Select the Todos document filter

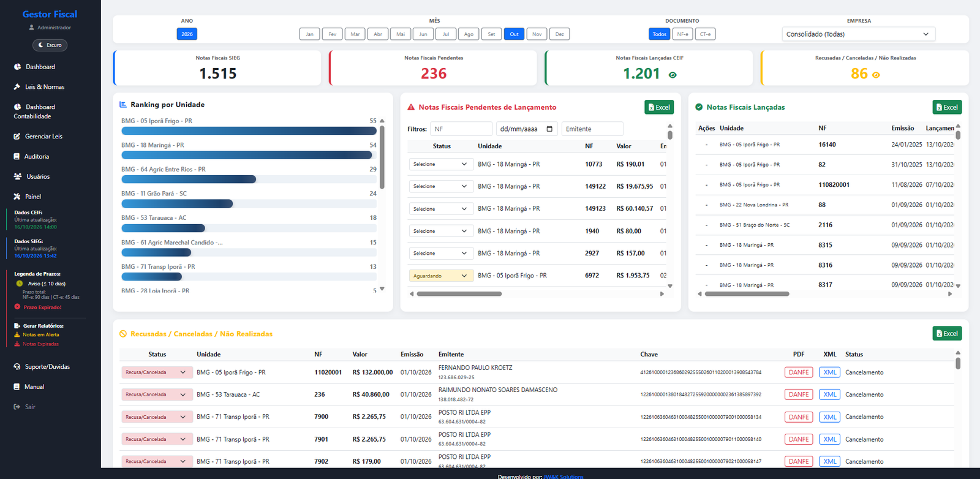pos(659,34)
